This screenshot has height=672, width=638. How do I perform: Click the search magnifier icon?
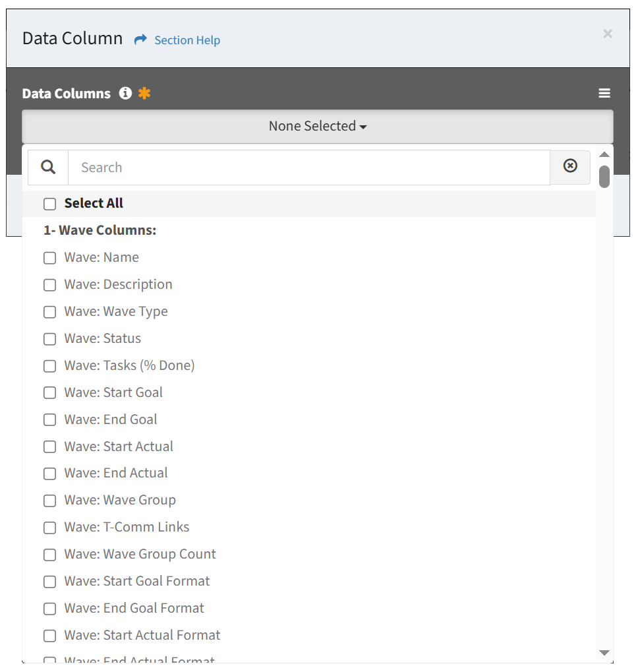(x=48, y=167)
